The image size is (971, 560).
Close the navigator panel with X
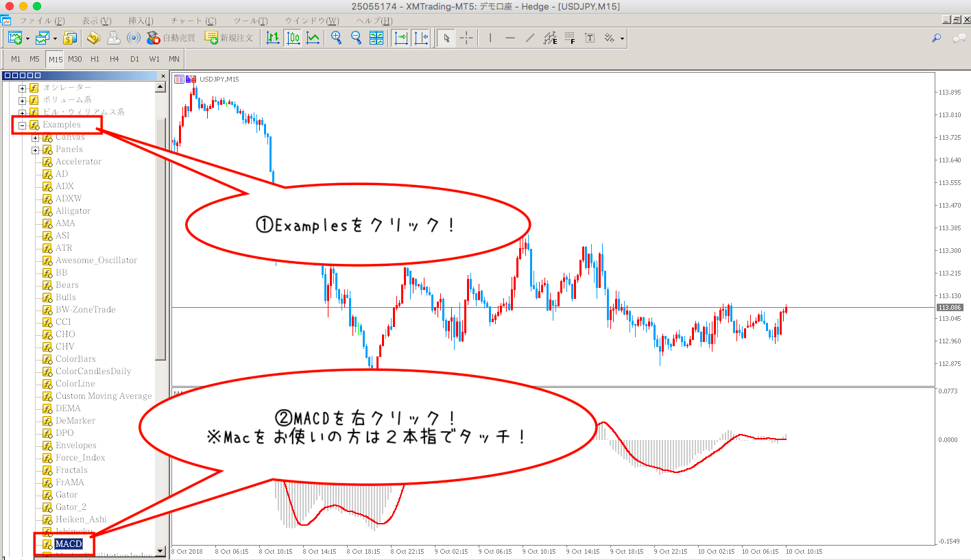tap(163, 75)
